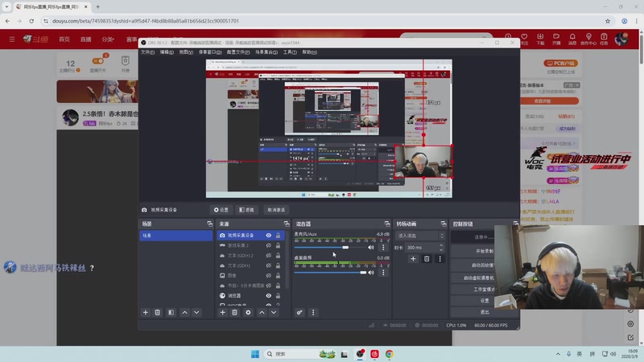The height and width of the screenshot is (362, 644).
Task: Adjust the 麦克风/Aux volume slider
Action: pos(330,248)
